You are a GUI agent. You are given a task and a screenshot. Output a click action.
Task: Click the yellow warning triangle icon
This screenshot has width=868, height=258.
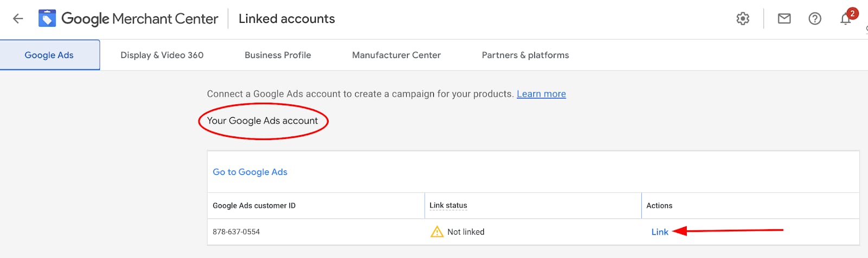click(437, 232)
